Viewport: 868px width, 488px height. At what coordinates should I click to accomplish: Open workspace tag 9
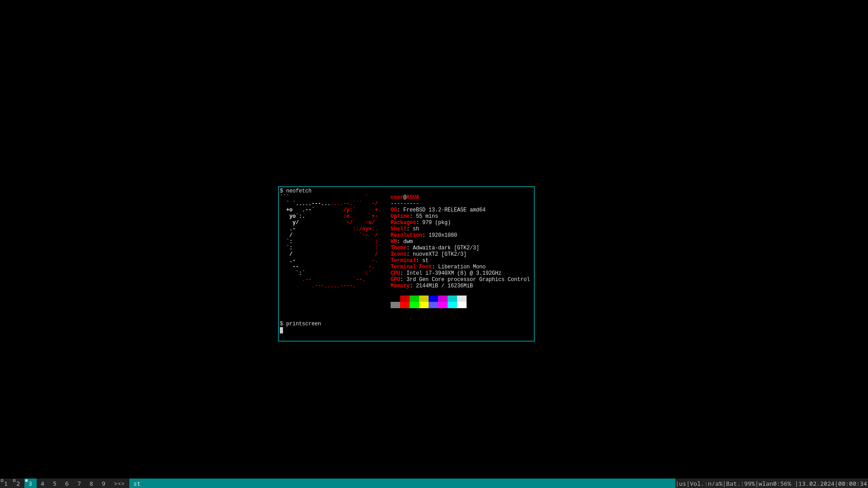coord(104,483)
